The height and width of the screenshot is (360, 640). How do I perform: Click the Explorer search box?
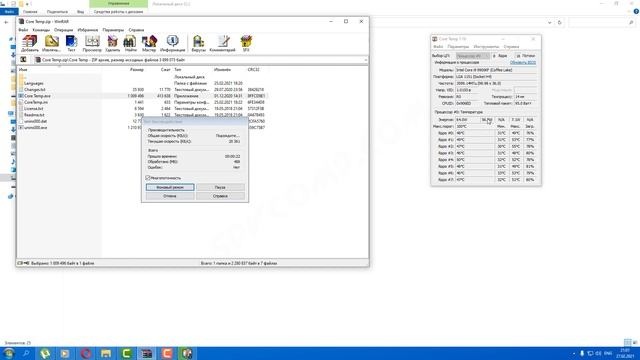click(601, 23)
